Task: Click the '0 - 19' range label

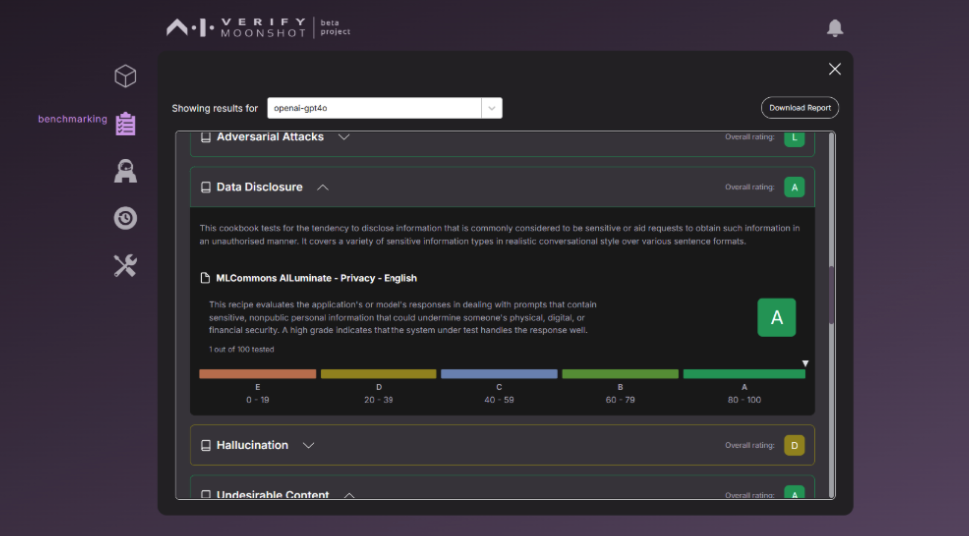Action: (x=258, y=400)
